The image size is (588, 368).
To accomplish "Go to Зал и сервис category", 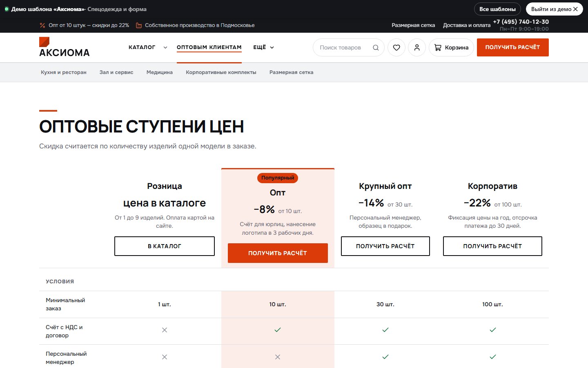I will 116,72.
